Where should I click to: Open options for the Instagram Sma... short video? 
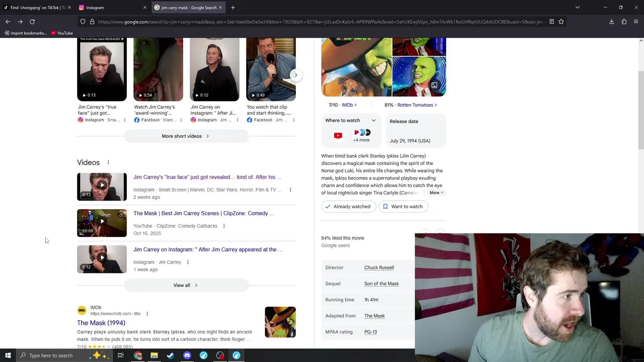click(125, 120)
